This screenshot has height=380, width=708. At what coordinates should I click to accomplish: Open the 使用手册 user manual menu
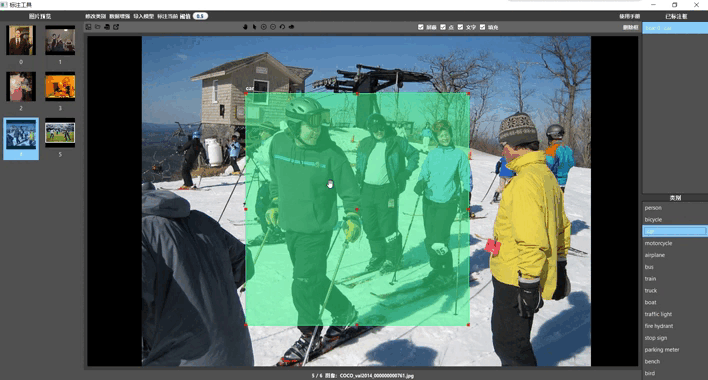[629, 16]
